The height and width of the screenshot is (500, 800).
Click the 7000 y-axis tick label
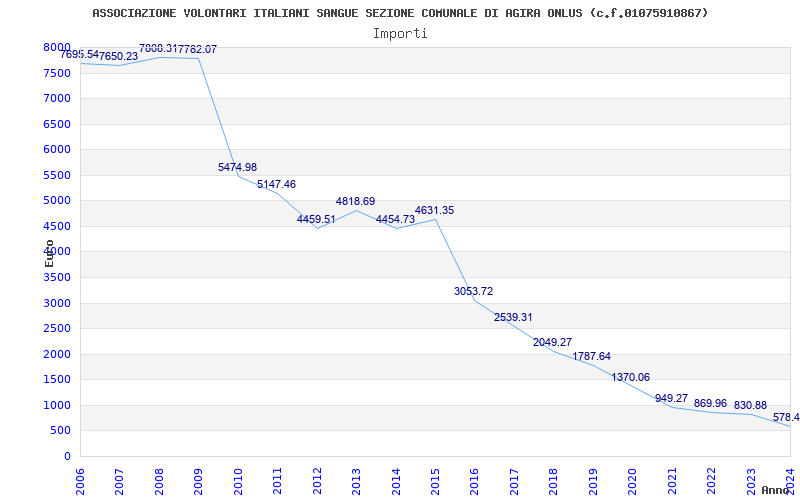click(57, 98)
